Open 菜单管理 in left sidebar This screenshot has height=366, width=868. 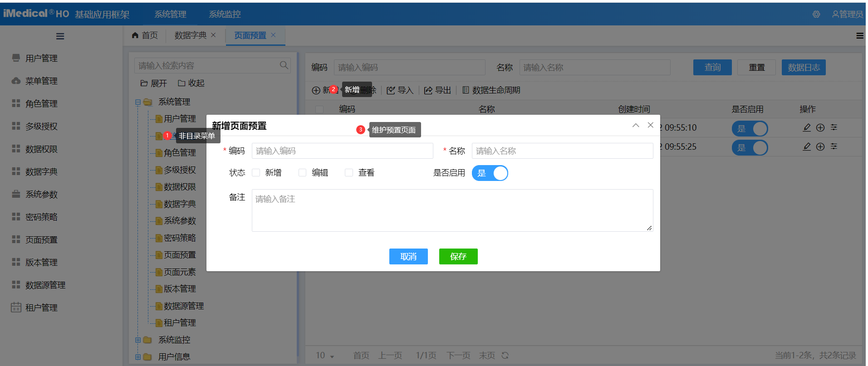click(x=41, y=81)
